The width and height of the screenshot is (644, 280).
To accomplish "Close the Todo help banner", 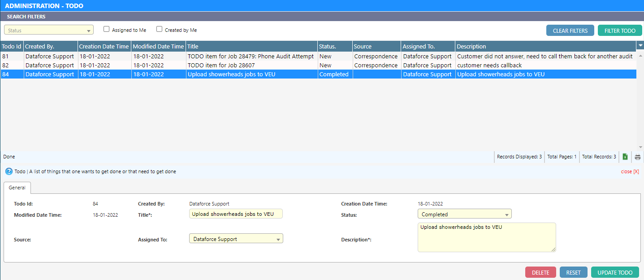I will pyautogui.click(x=630, y=171).
